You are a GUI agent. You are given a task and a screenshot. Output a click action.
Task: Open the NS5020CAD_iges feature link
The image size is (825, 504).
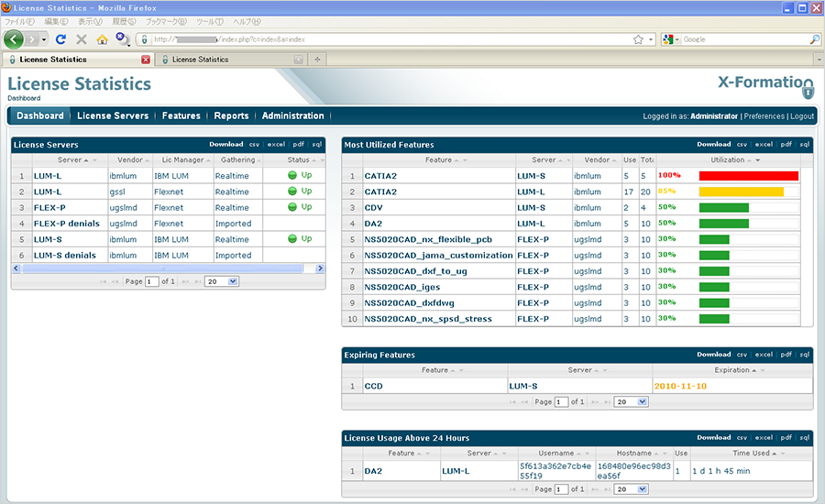402,287
